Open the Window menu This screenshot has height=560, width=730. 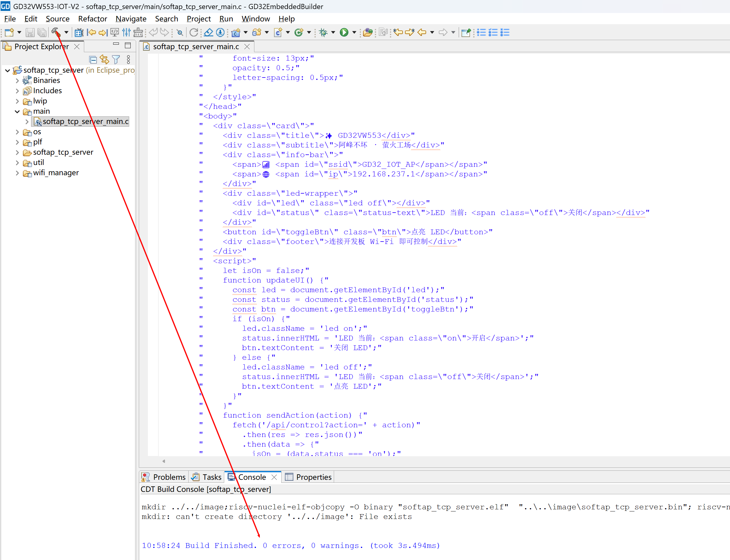click(256, 19)
